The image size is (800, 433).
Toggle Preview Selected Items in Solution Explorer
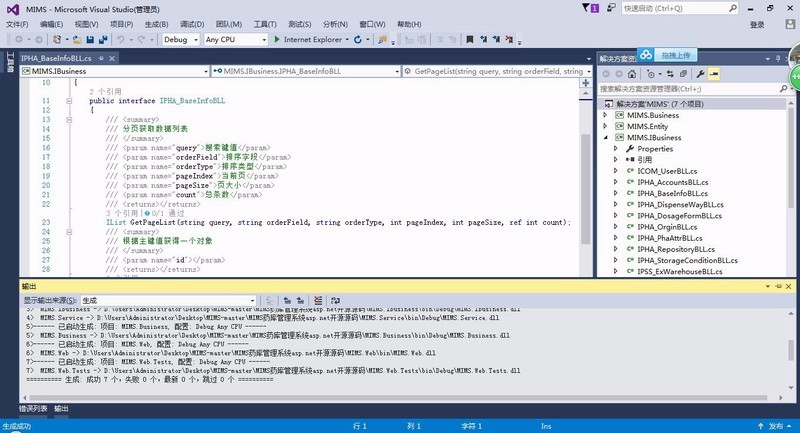coord(715,74)
